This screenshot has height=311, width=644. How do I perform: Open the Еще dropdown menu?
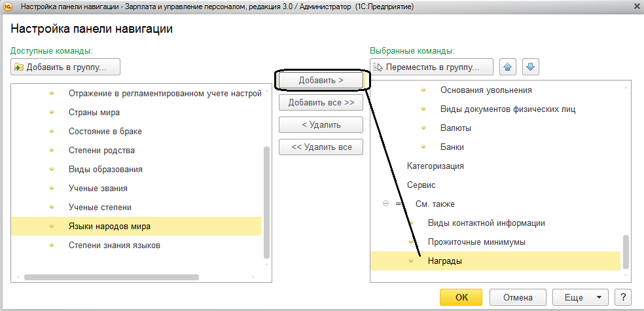pos(581,297)
